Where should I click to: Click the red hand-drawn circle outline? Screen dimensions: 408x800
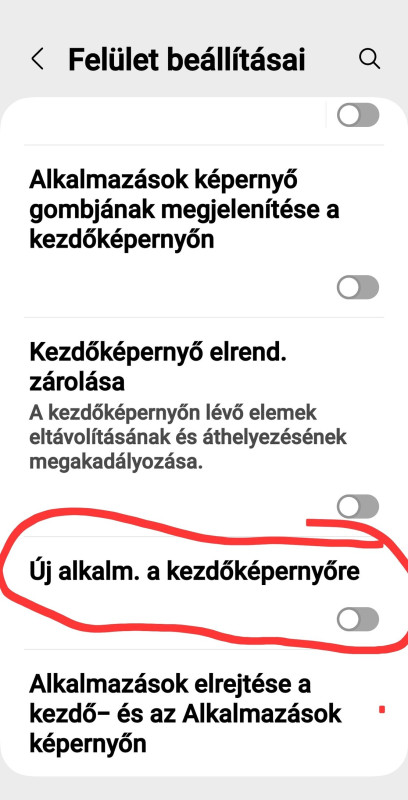204,582
